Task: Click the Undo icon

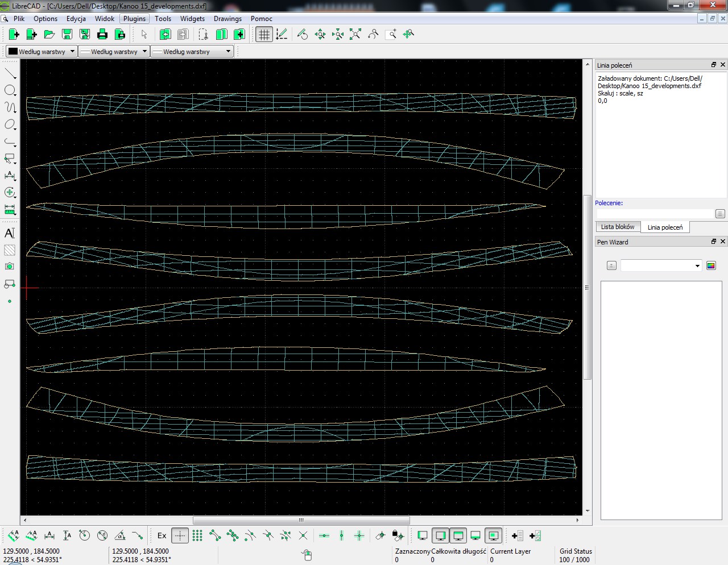Action: tap(166, 34)
